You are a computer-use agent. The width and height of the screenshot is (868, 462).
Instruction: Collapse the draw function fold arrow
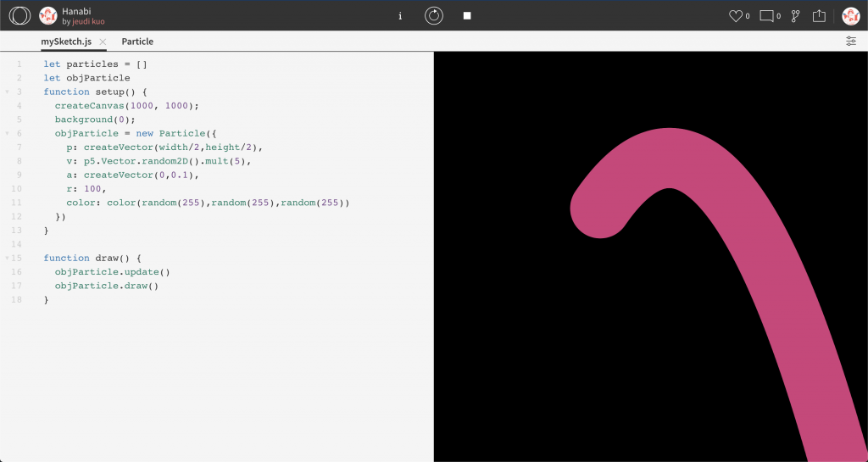7,258
